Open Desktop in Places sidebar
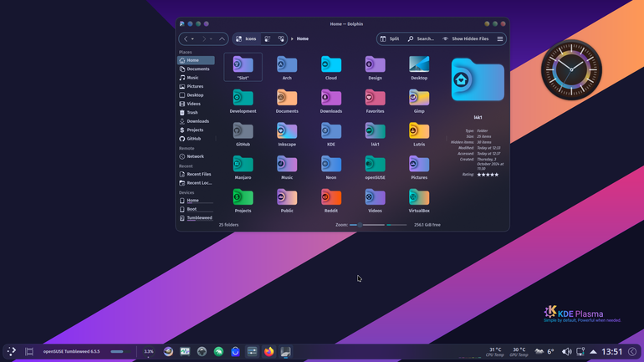The height and width of the screenshot is (362, 644). [x=196, y=95]
